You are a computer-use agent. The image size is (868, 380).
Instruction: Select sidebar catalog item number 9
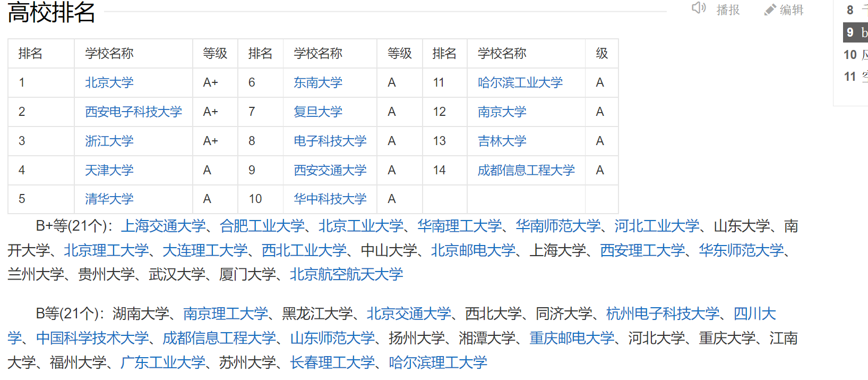856,32
